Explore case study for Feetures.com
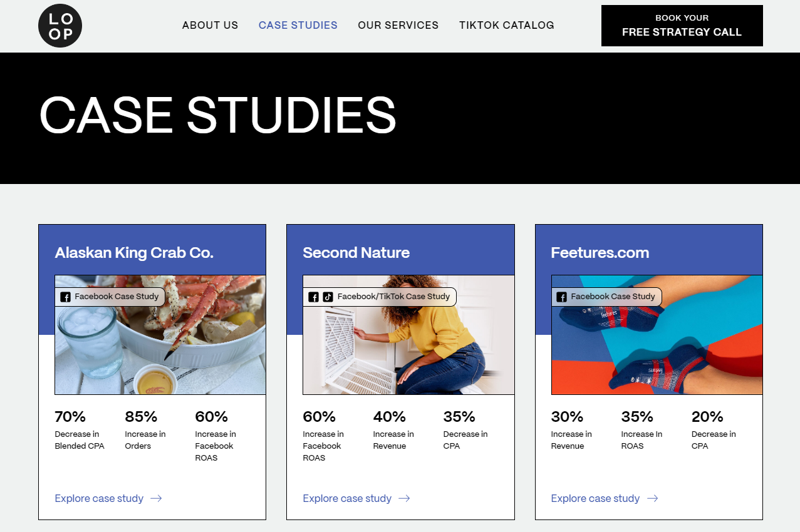This screenshot has height=532, width=800. click(x=595, y=498)
